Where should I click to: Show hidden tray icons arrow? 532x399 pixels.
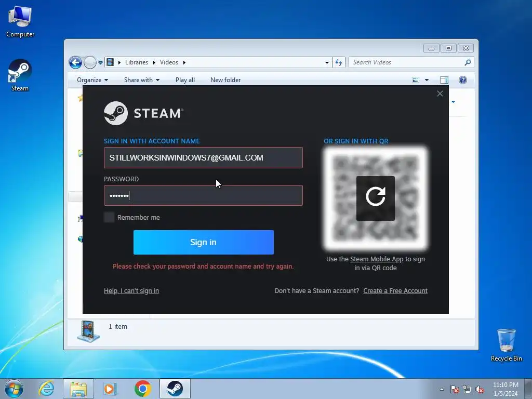pyautogui.click(x=442, y=390)
